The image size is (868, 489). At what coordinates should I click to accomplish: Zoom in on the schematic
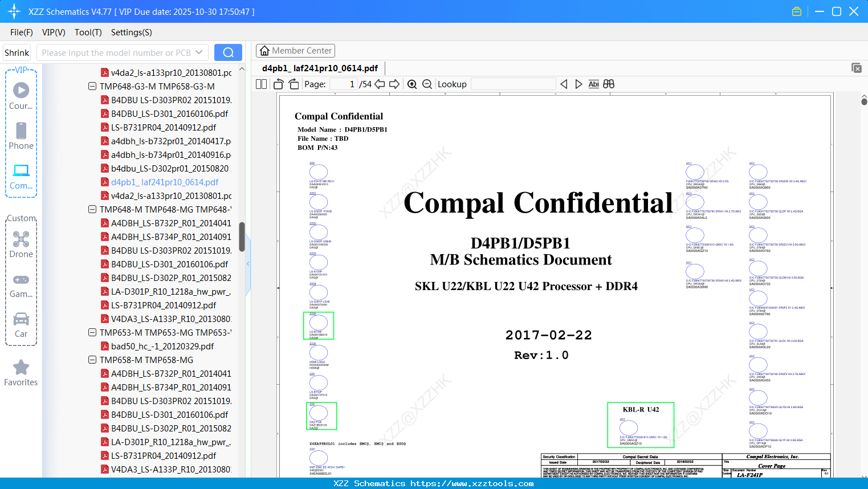[412, 84]
